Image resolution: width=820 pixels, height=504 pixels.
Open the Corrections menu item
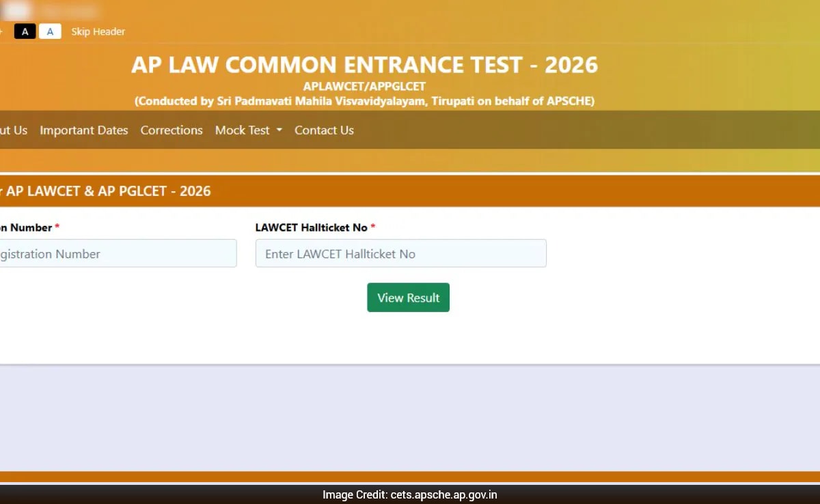coord(172,130)
